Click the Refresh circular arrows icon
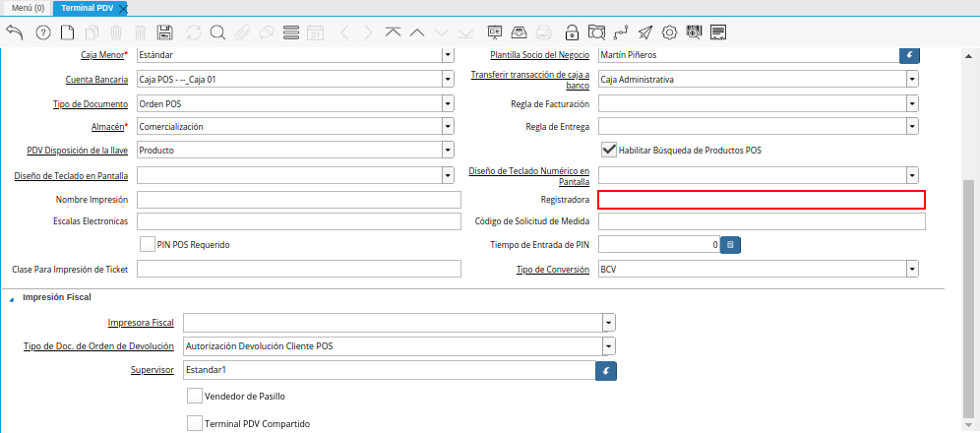Viewport: 980px width, 433px height. tap(194, 32)
